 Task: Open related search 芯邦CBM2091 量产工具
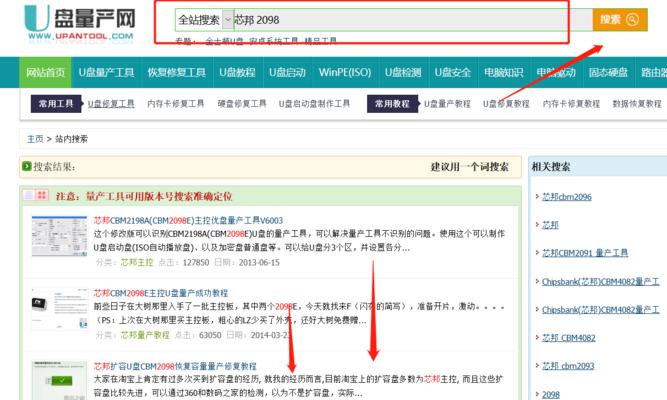click(x=585, y=253)
